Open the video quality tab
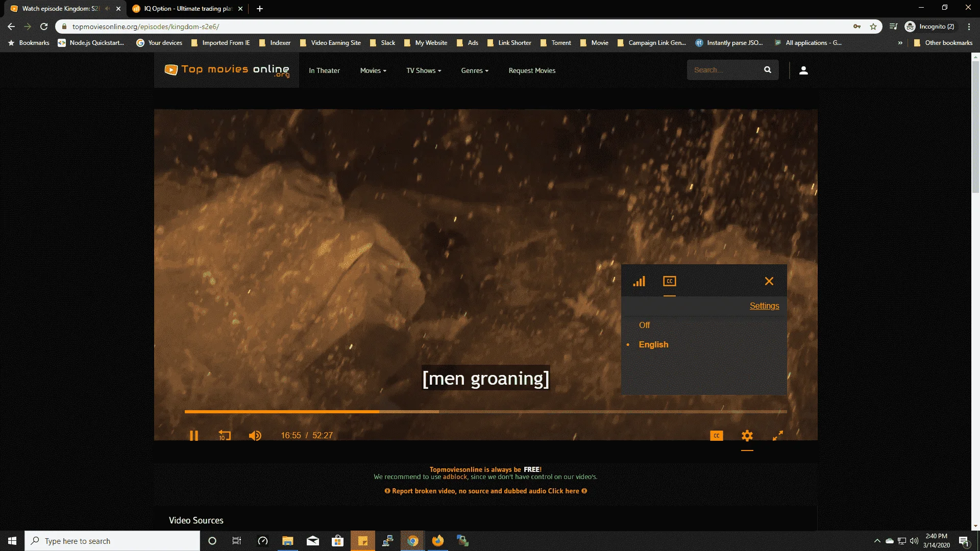 point(639,281)
